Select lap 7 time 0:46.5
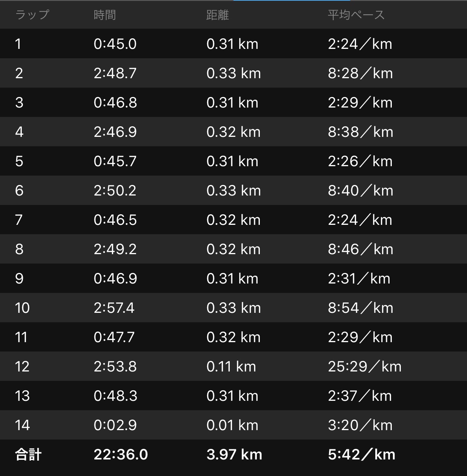Screen dimensions: 467x476 click(x=115, y=220)
